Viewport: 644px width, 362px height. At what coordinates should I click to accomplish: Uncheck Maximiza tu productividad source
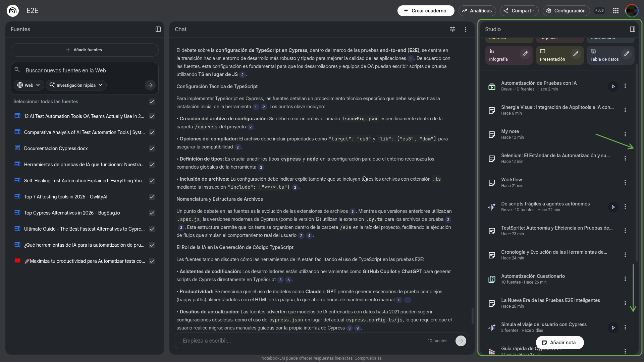coord(152,261)
